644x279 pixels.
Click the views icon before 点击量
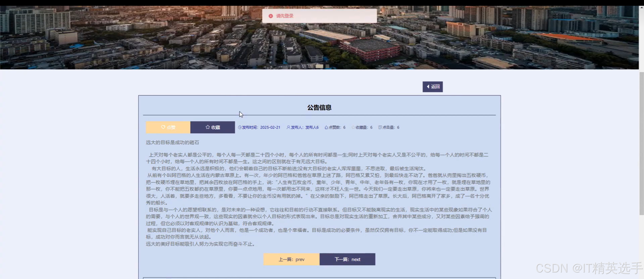point(380,127)
